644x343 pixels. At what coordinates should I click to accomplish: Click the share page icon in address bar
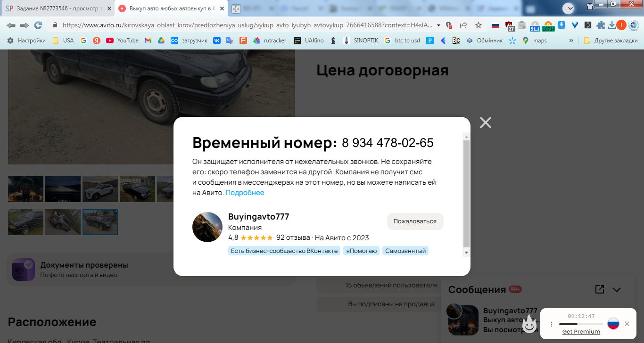(463, 25)
